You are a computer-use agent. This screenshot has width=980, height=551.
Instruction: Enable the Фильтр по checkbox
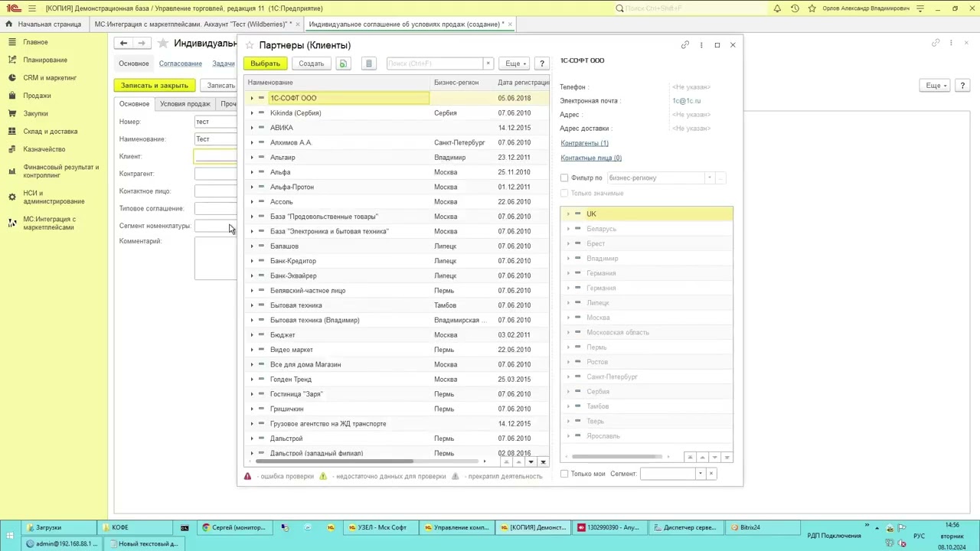[564, 178]
